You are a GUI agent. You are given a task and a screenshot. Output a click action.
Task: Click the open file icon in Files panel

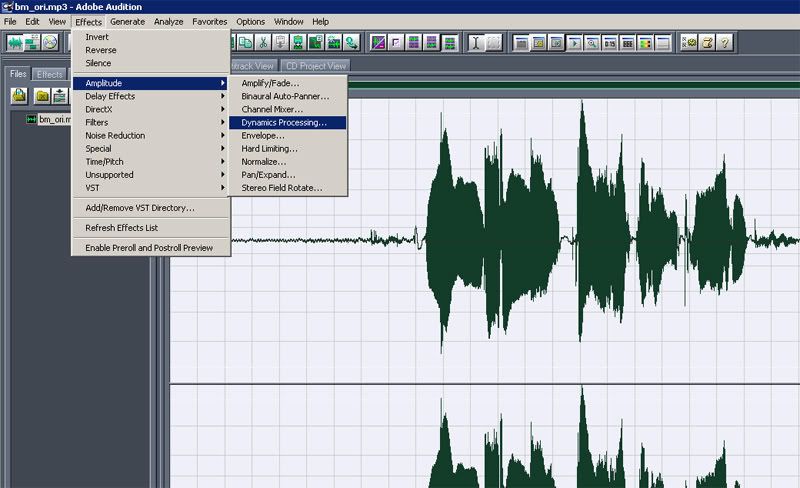pyautogui.click(x=19, y=95)
